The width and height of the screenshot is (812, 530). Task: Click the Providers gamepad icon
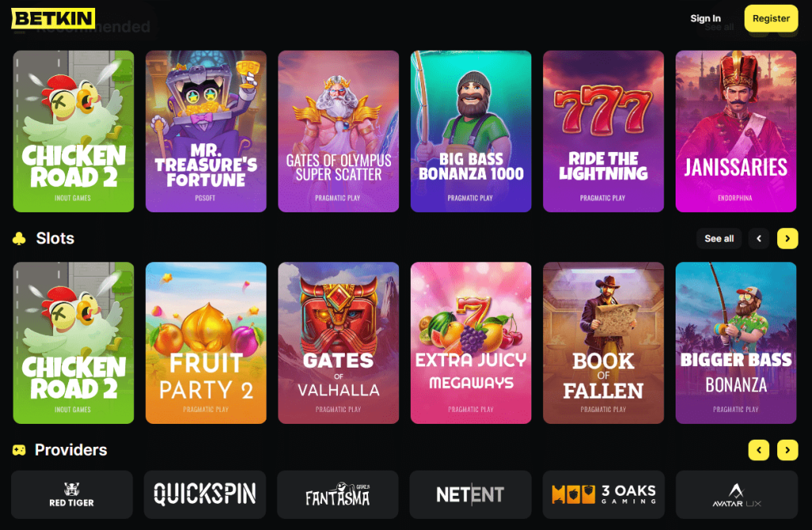coord(19,450)
